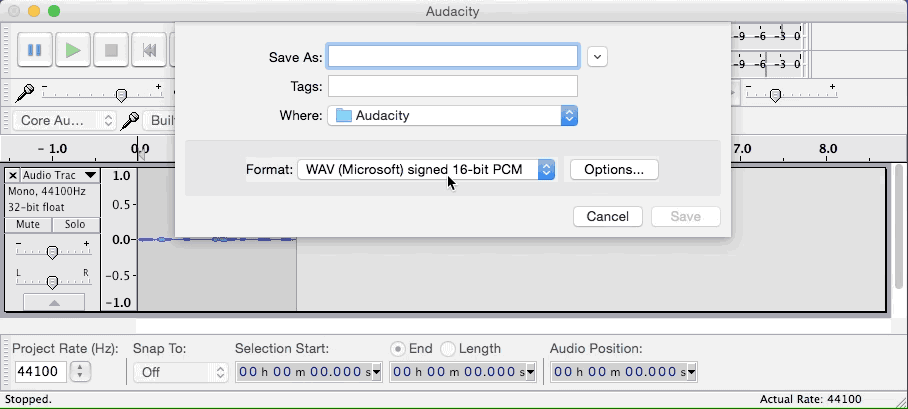Collapse the track with the up-arrow button
Screen dimensions: 908x409
pos(54,302)
